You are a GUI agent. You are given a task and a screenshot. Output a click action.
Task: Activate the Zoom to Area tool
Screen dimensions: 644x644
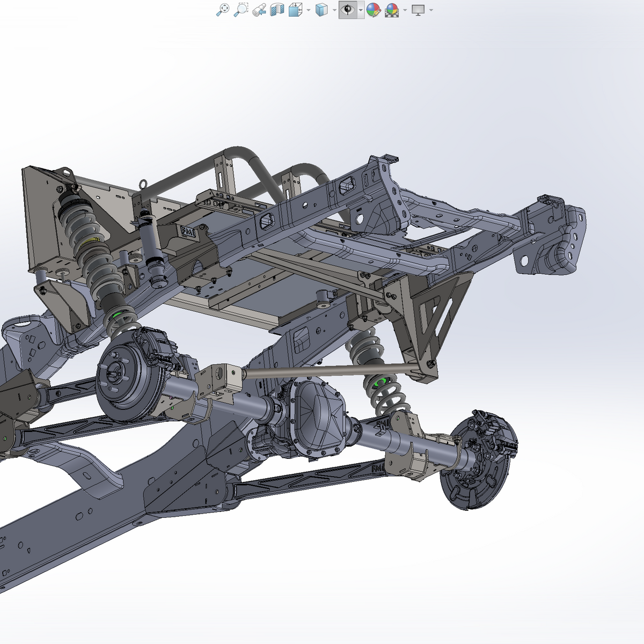[x=241, y=10]
